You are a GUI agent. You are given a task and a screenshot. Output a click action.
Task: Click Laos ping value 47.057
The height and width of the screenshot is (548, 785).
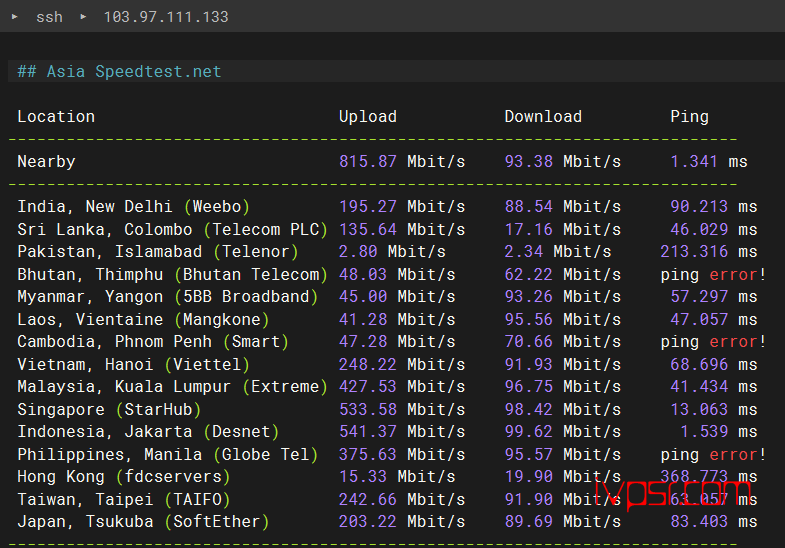(699, 320)
